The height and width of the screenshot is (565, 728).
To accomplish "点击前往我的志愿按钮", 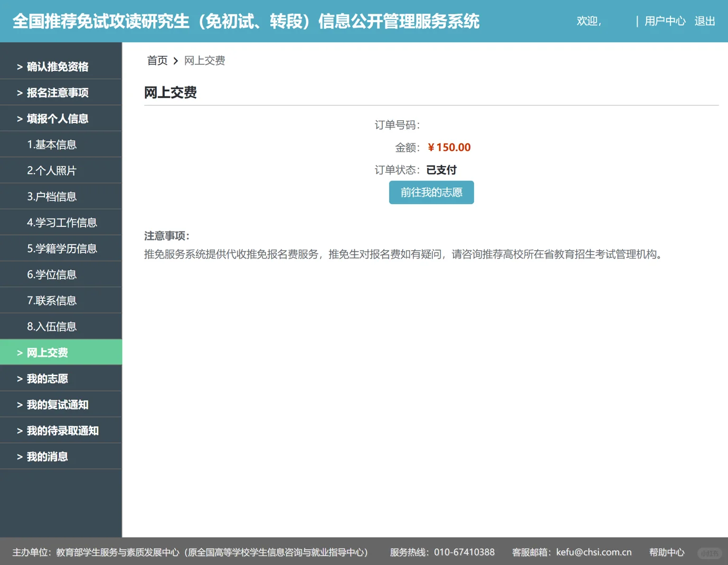I will click(431, 193).
